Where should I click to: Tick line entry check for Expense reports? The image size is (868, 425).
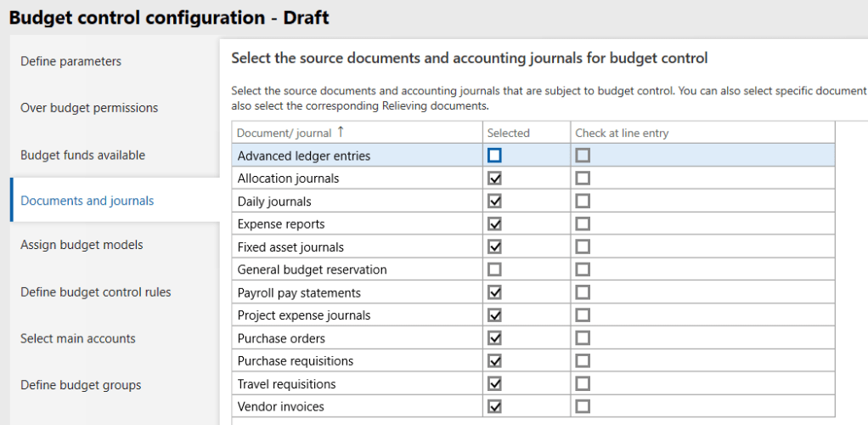pos(583,224)
